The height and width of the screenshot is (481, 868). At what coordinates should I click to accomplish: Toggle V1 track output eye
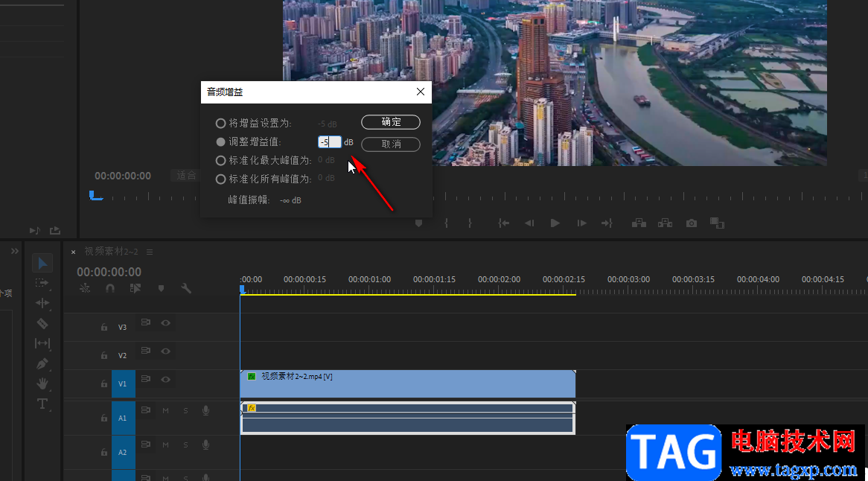coord(165,379)
